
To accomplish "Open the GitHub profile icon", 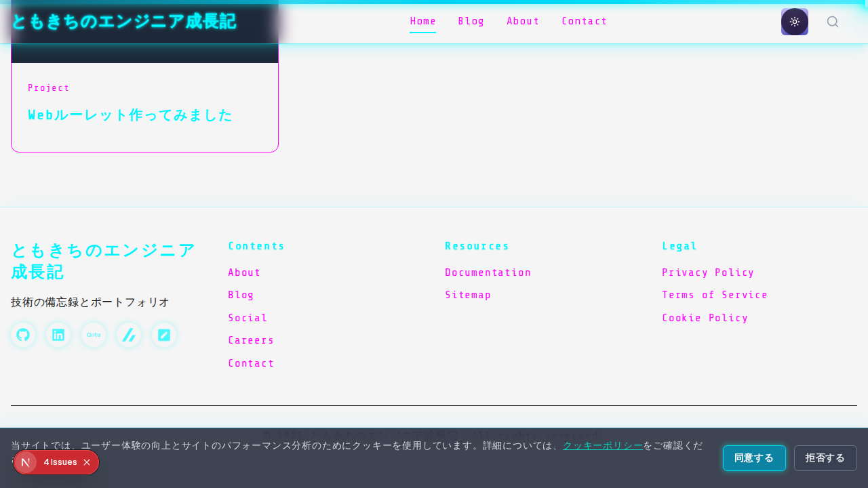I will pyautogui.click(x=22, y=334).
